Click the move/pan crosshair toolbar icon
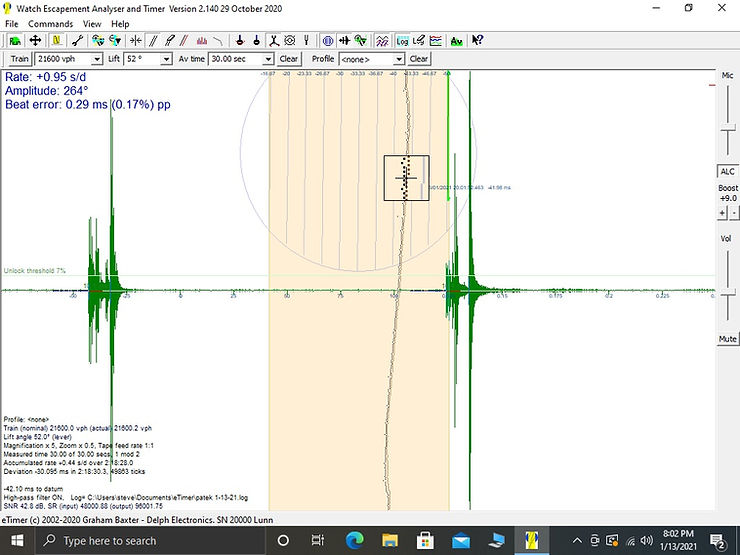The image size is (740, 555). (35, 41)
